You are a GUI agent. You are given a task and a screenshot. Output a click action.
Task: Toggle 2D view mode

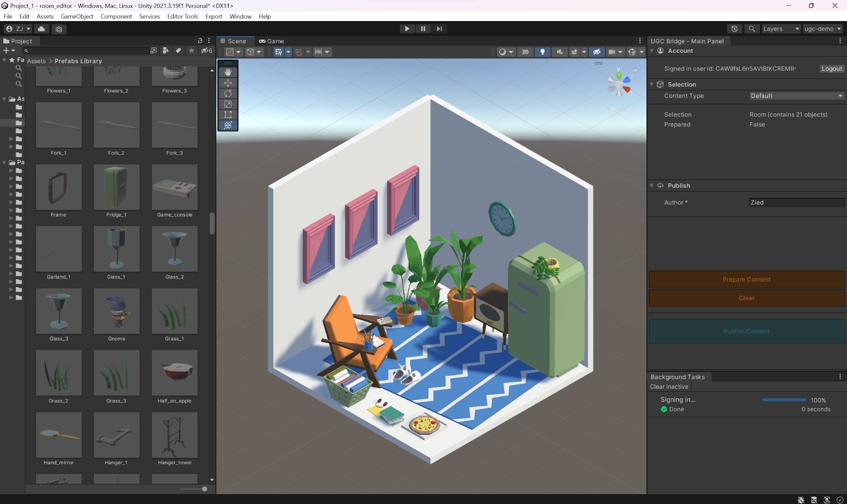[525, 52]
